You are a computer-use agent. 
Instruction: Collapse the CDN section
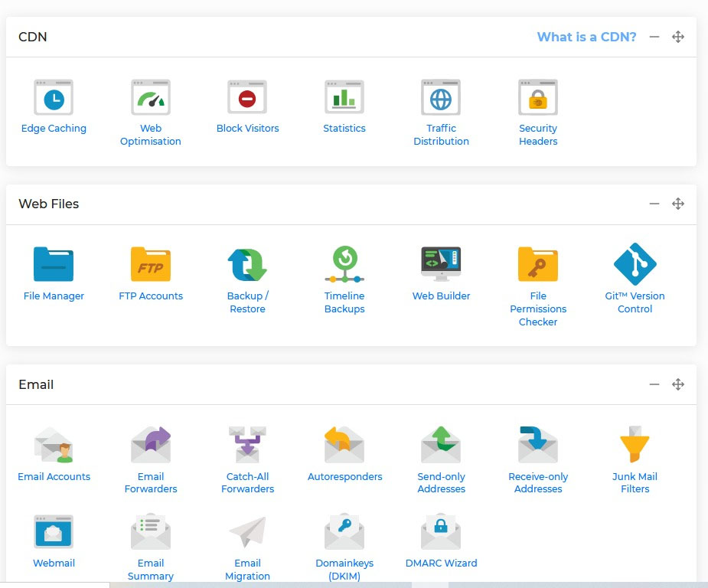654,37
